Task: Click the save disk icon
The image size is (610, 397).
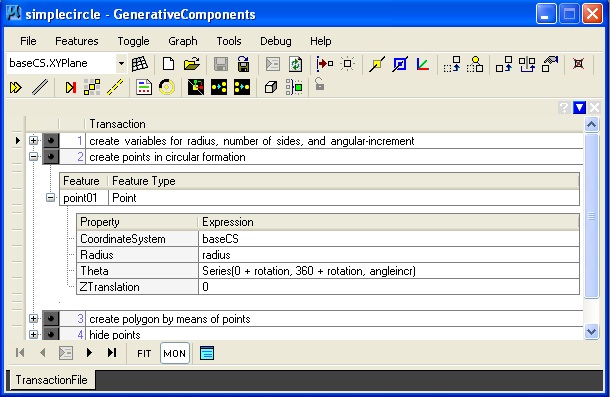Action: pos(221,64)
